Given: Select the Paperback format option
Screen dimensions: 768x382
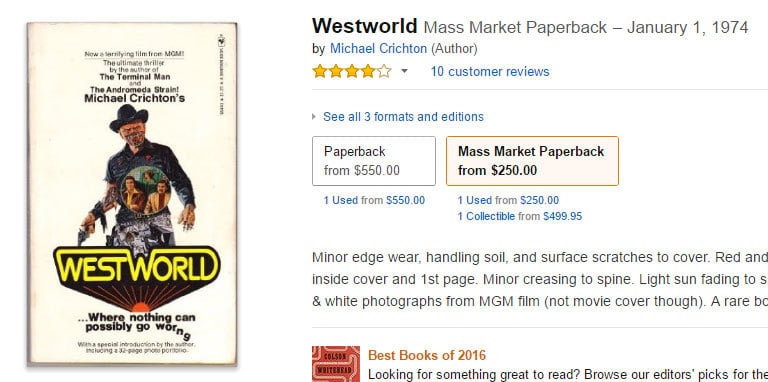Looking at the screenshot, I should [374, 161].
